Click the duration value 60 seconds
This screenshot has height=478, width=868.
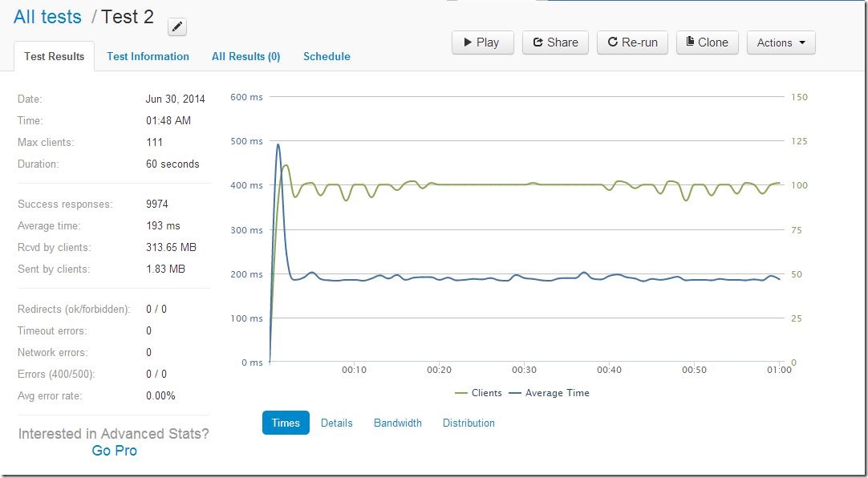click(172, 164)
